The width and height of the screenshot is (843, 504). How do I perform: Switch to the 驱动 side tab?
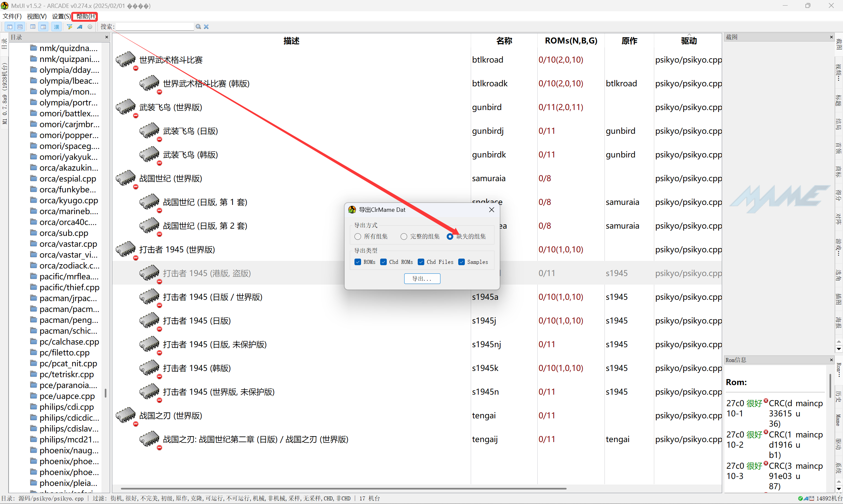[839, 444]
